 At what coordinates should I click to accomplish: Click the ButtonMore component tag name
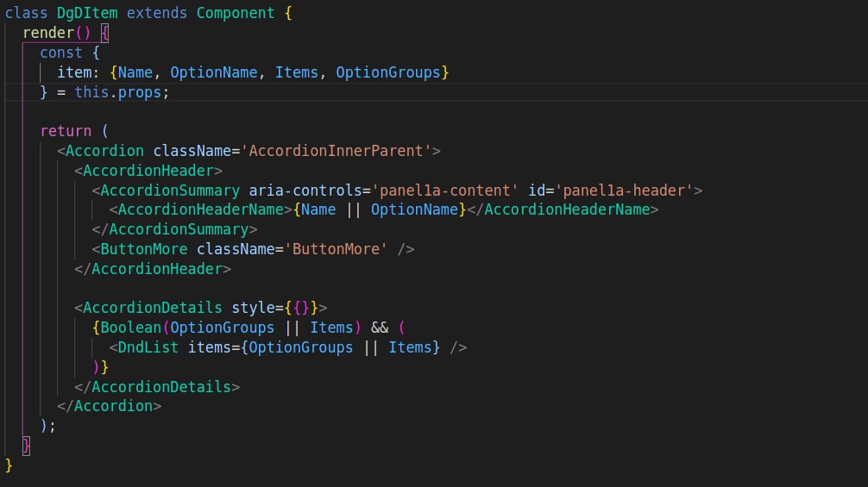144,249
